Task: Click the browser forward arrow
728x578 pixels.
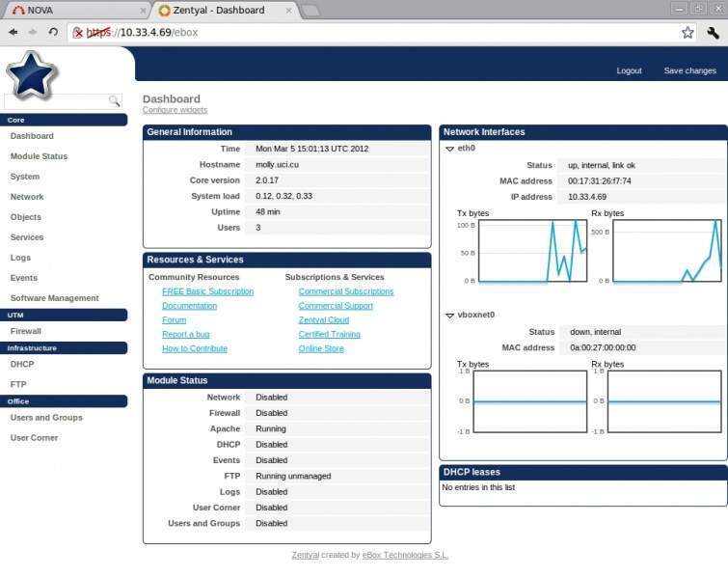Action: point(33,32)
